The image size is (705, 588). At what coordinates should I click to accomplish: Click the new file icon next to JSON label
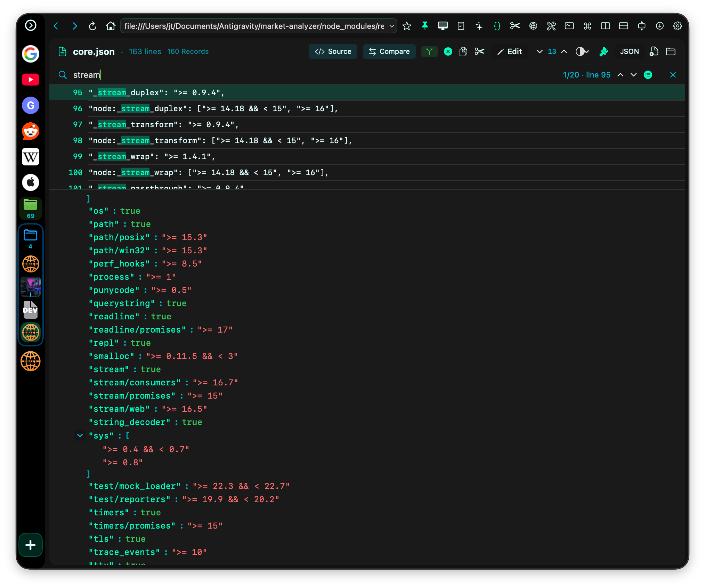pos(654,51)
